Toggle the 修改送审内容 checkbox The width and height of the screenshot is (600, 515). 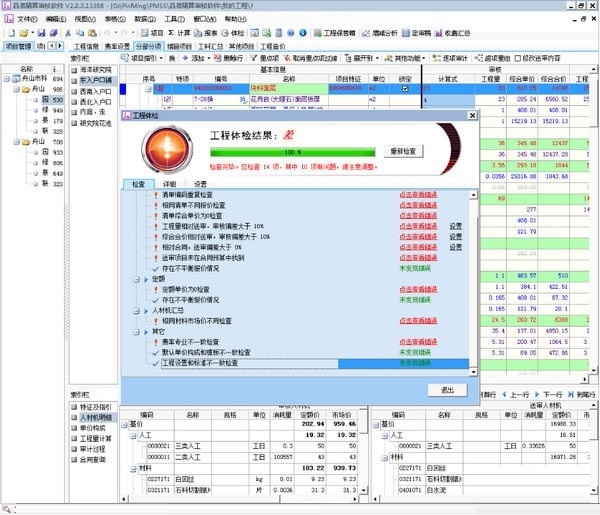(518, 58)
